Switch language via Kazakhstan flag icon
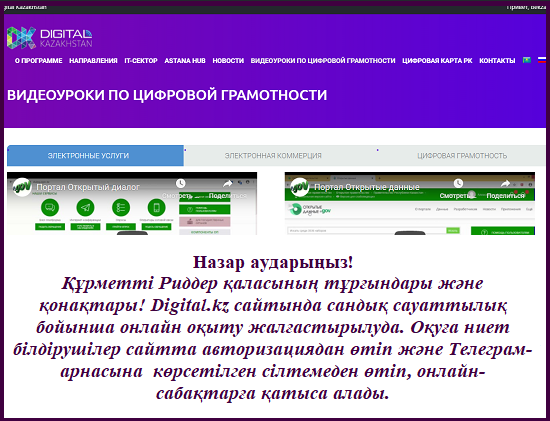The height and width of the screenshot is (421, 550). 526,60
